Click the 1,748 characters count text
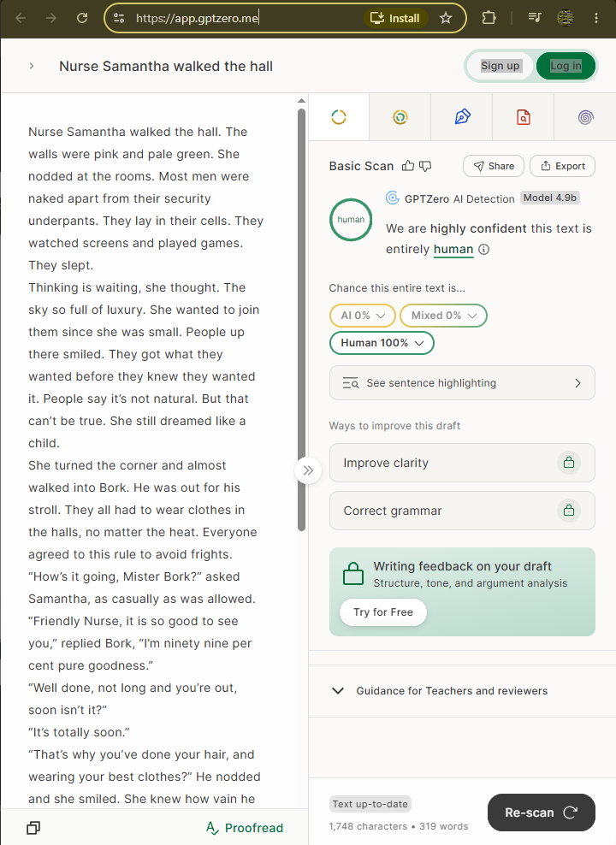 click(368, 826)
